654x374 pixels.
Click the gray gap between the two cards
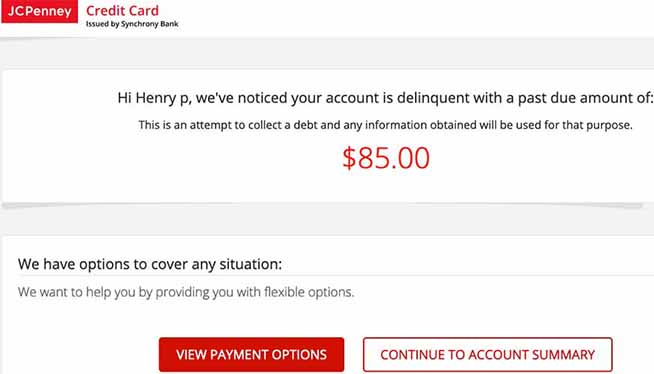tap(327, 221)
